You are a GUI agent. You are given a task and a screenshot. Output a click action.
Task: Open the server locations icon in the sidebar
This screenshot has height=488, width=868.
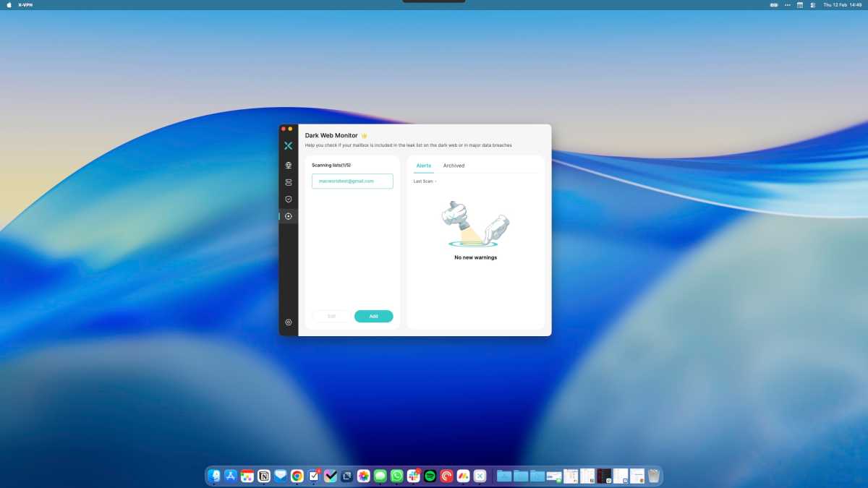(288, 181)
